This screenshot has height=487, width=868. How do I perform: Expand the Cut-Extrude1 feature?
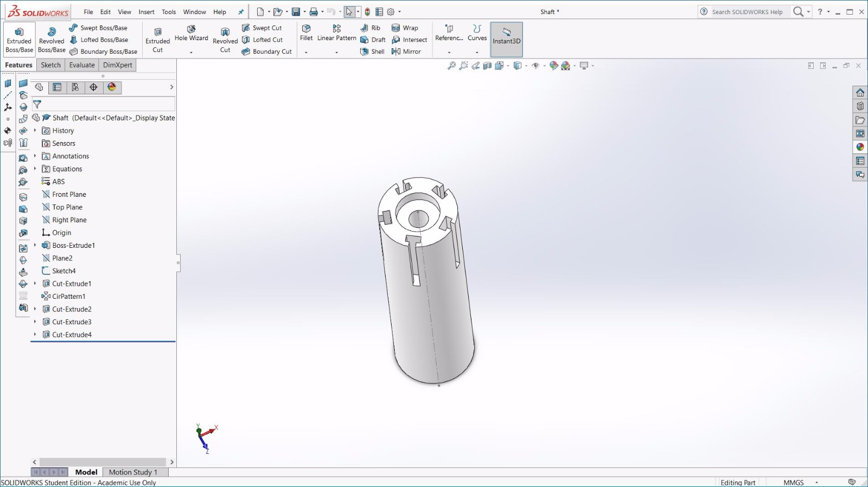tap(35, 284)
